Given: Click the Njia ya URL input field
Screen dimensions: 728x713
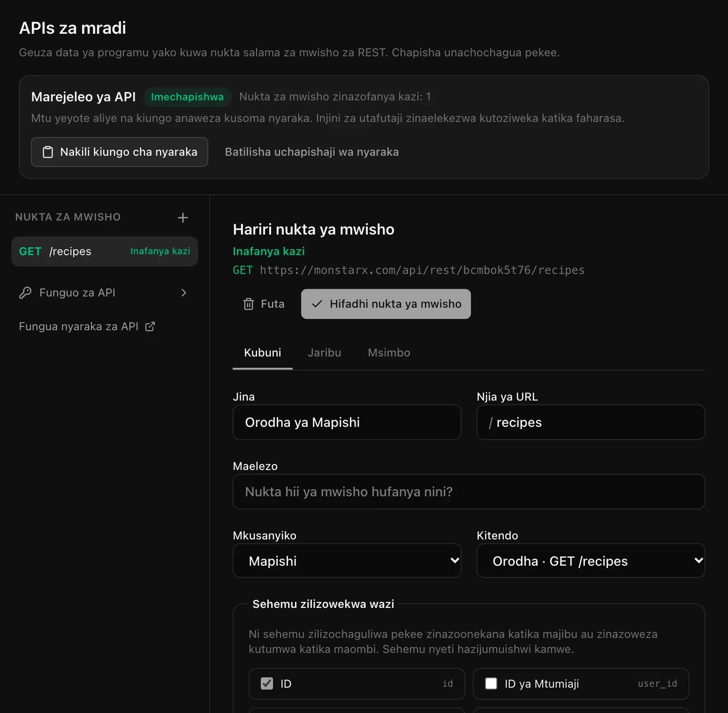Looking at the screenshot, I should tap(591, 422).
